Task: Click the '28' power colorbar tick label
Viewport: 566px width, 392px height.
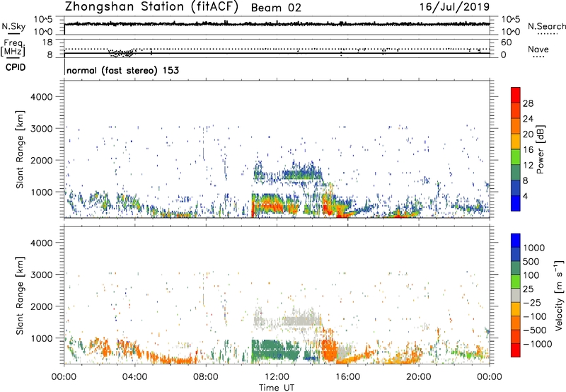Action: pos(528,103)
